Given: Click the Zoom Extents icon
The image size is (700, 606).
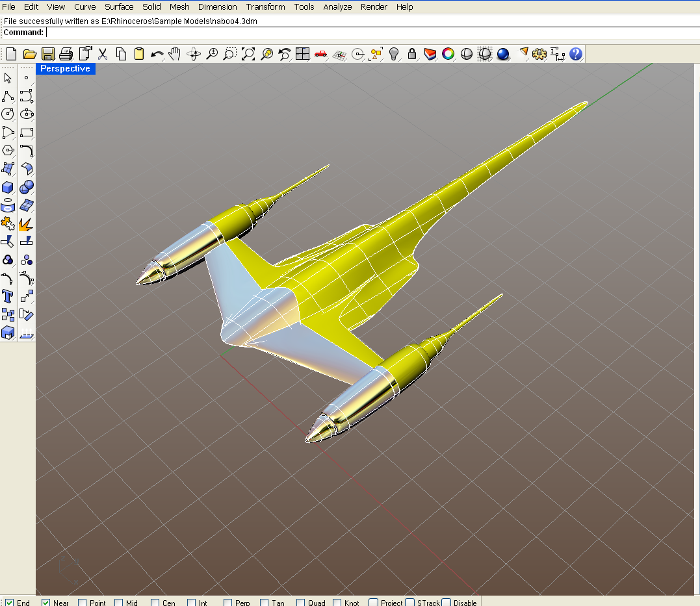Looking at the screenshot, I should (x=248, y=54).
